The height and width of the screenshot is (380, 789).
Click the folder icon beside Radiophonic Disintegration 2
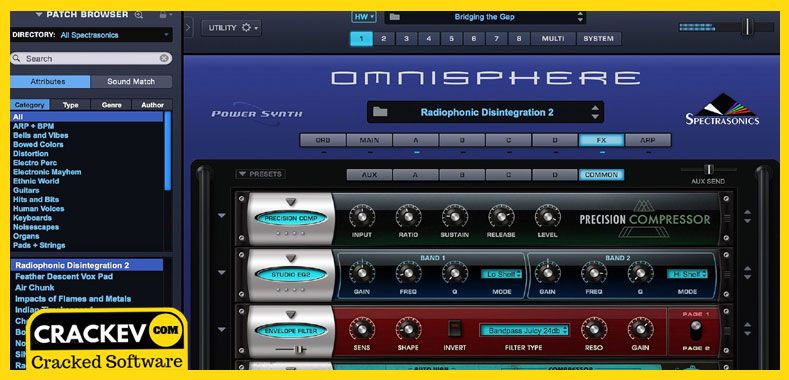(380, 112)
